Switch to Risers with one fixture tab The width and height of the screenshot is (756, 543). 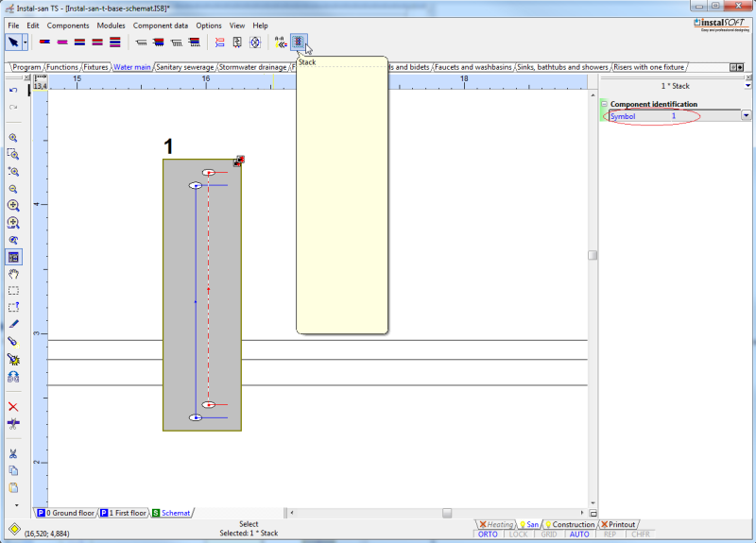coord(648,67)
